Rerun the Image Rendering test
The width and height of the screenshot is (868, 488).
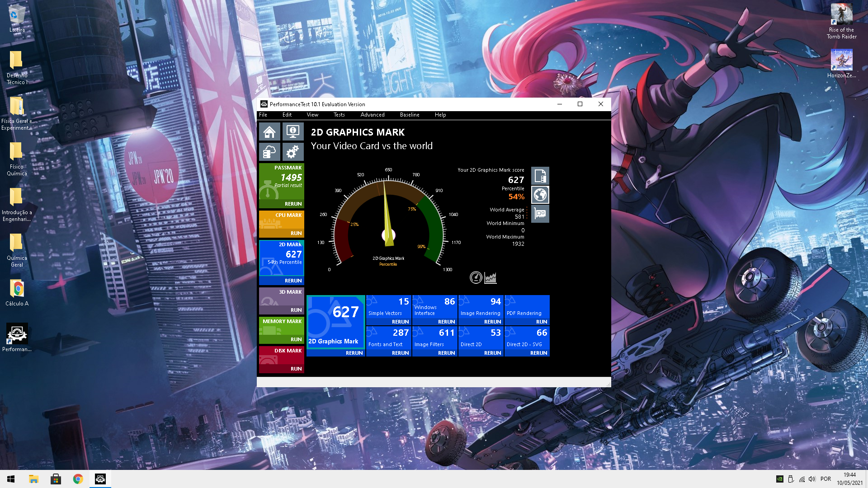[x=492, y=322]
